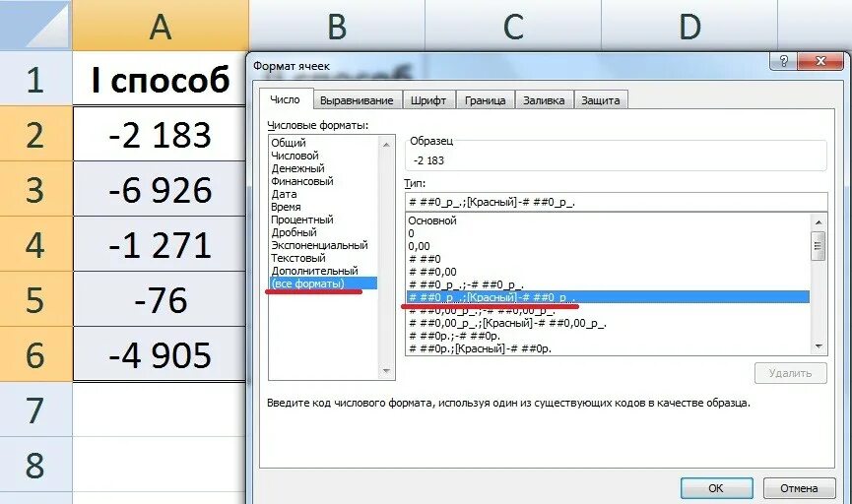Select Числовой number format
This screenshot has height=504, width=852.
click(x=323, y=156)
